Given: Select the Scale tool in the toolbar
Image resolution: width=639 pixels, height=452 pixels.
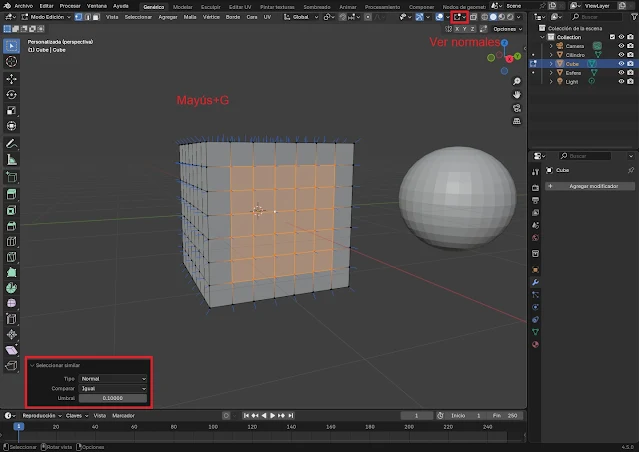Looking at the screenshot, I should click(x=11, y=110).
